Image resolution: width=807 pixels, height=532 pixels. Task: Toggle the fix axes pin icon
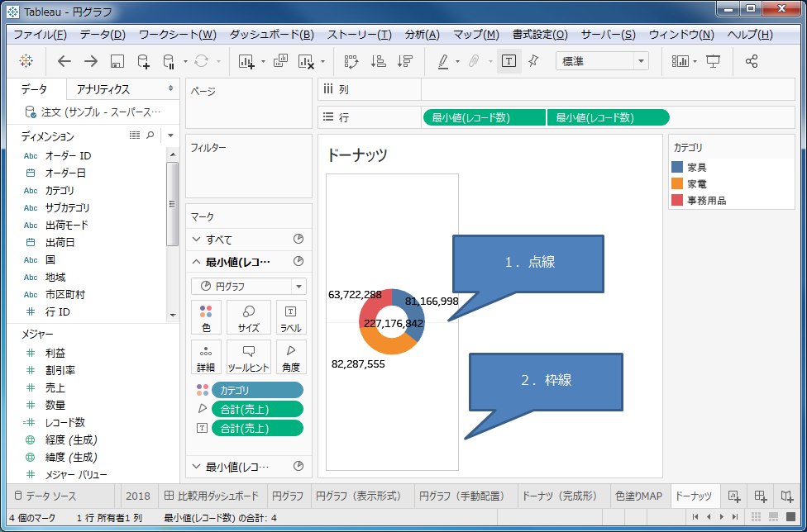point(533,61)
